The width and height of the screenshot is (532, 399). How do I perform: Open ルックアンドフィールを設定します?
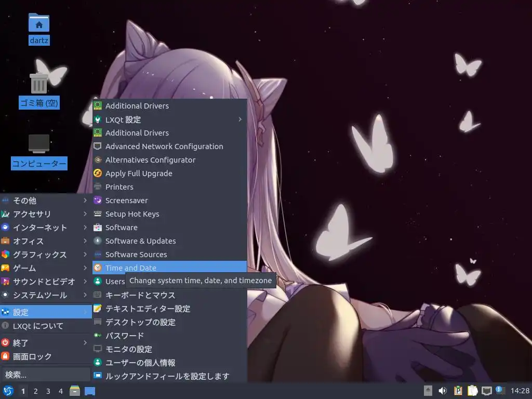(x=170, y=376)
